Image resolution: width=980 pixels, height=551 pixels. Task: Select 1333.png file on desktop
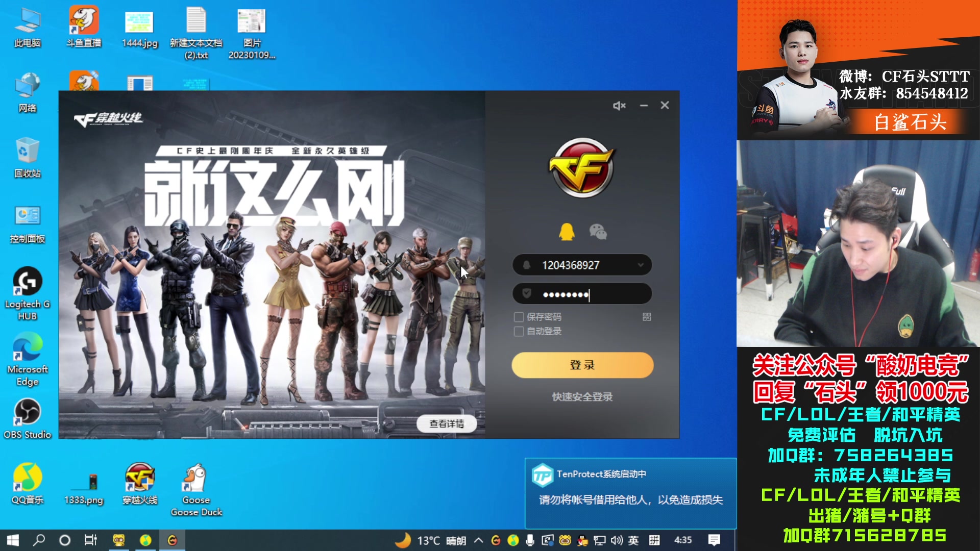tap(84, 488)
